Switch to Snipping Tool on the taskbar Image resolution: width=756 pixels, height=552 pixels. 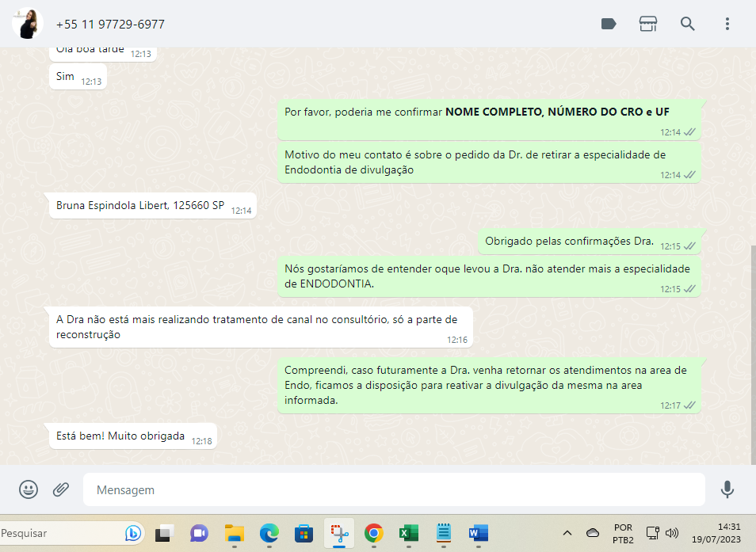point(339,533)
